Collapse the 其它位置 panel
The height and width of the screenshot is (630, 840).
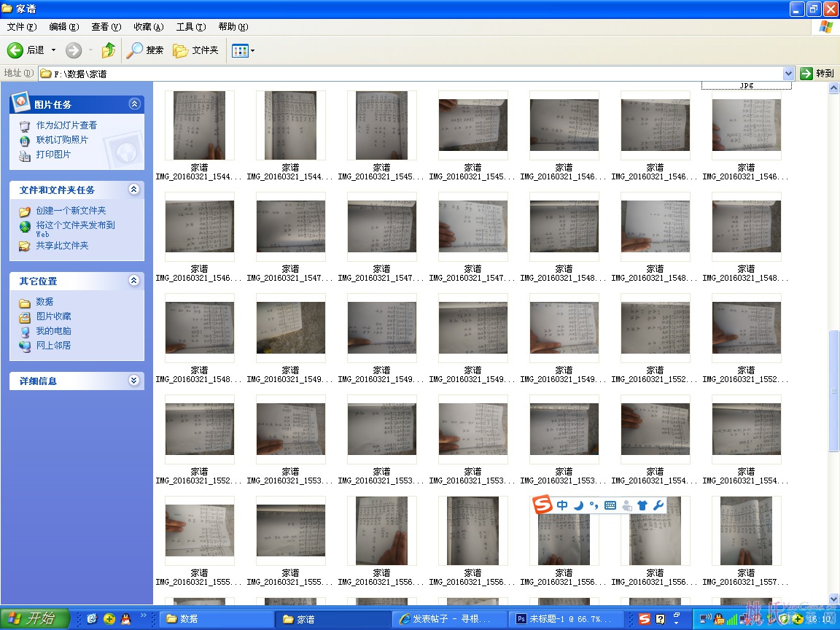(134, 280)
